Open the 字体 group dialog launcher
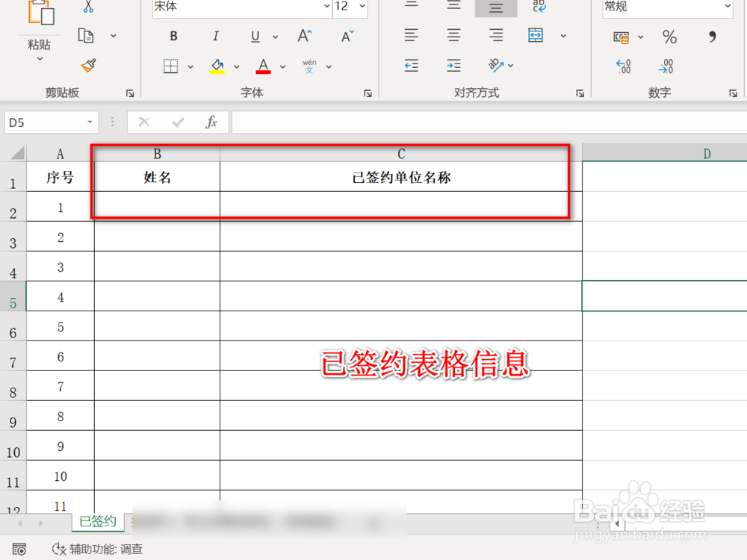 (x=368, y=93)
